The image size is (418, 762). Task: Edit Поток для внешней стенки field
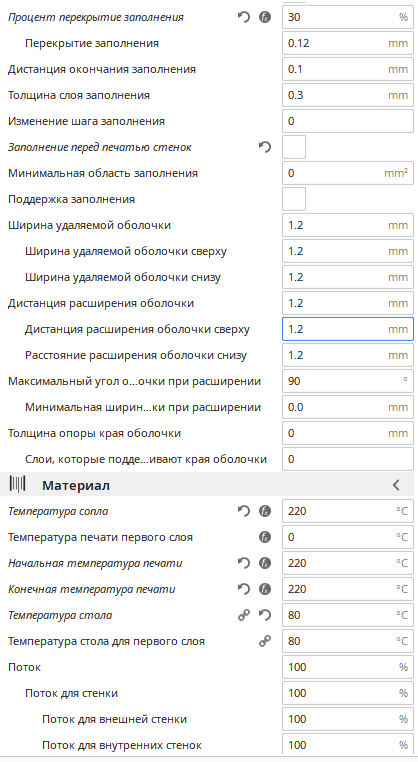[x=348, y=719]
